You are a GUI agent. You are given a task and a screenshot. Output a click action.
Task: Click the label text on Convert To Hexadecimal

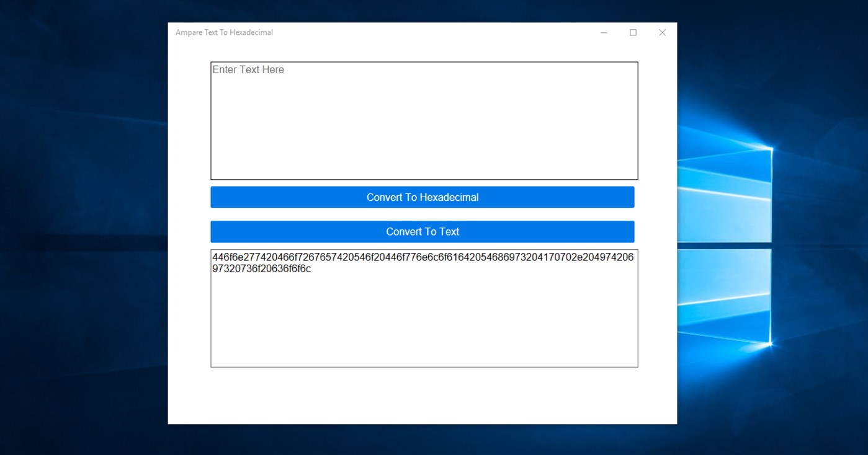(423, 197)
